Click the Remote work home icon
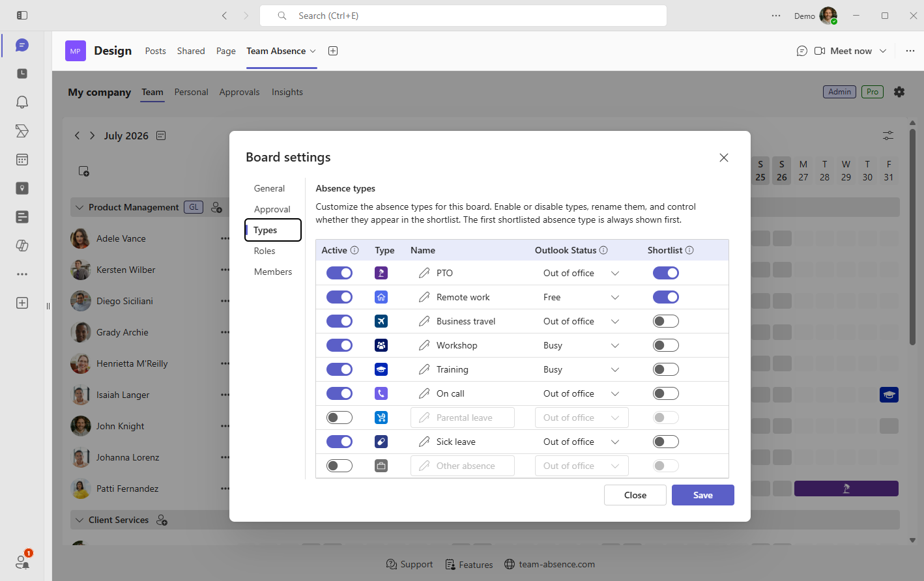The width and height of the screenshot is (924, 581). click(x=381, y=297)
